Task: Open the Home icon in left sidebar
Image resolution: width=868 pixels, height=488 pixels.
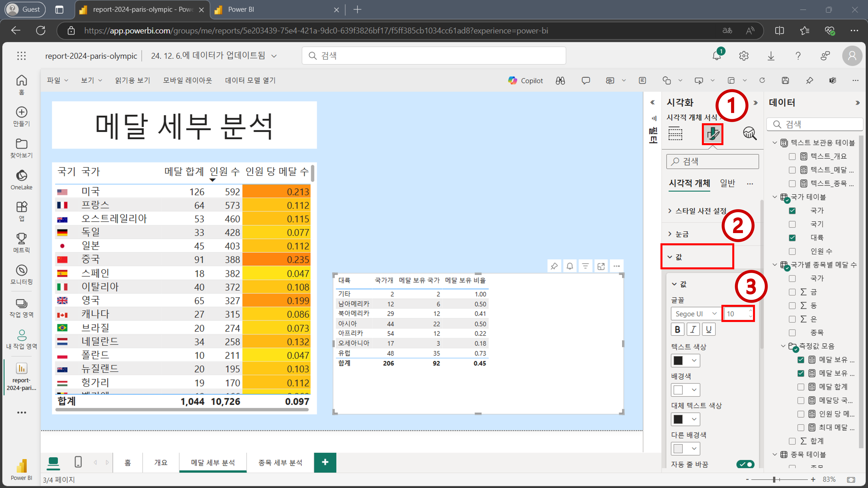Action: [x=22, y=80]
